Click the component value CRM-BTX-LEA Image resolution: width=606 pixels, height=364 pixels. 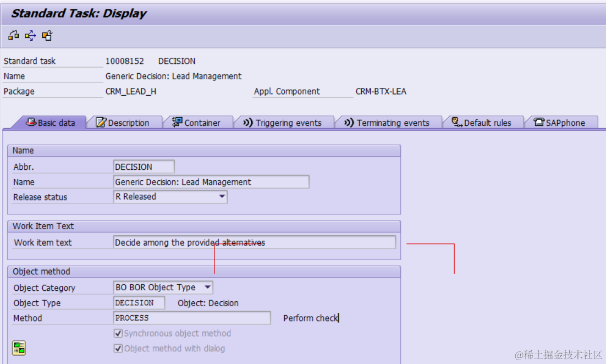pyautogui.click(x=381, y=91)
